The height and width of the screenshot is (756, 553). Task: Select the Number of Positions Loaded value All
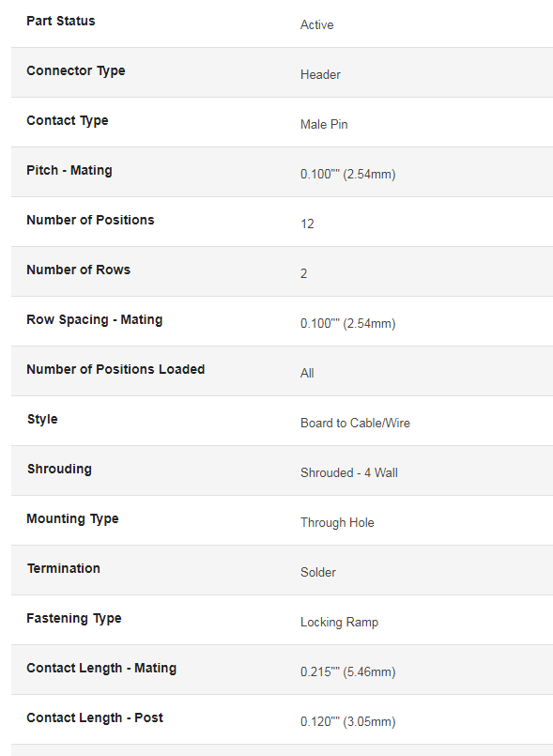point(307,373)
